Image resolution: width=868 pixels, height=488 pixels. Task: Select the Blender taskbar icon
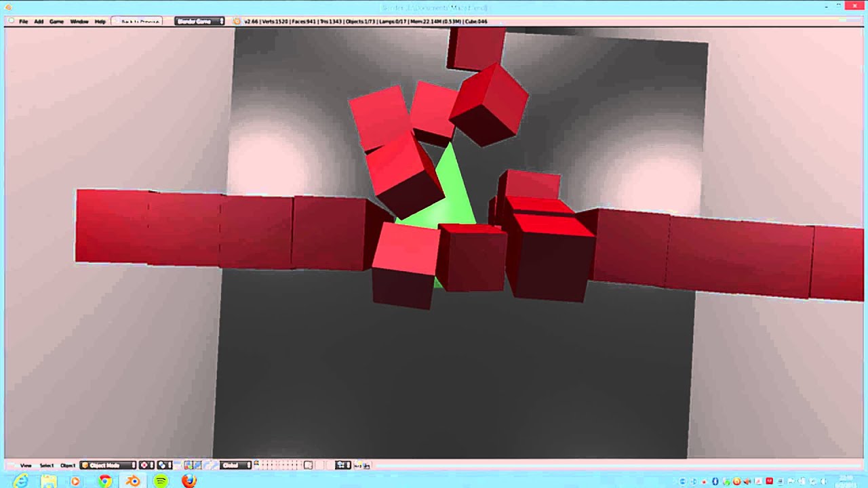tap(133, 481)
